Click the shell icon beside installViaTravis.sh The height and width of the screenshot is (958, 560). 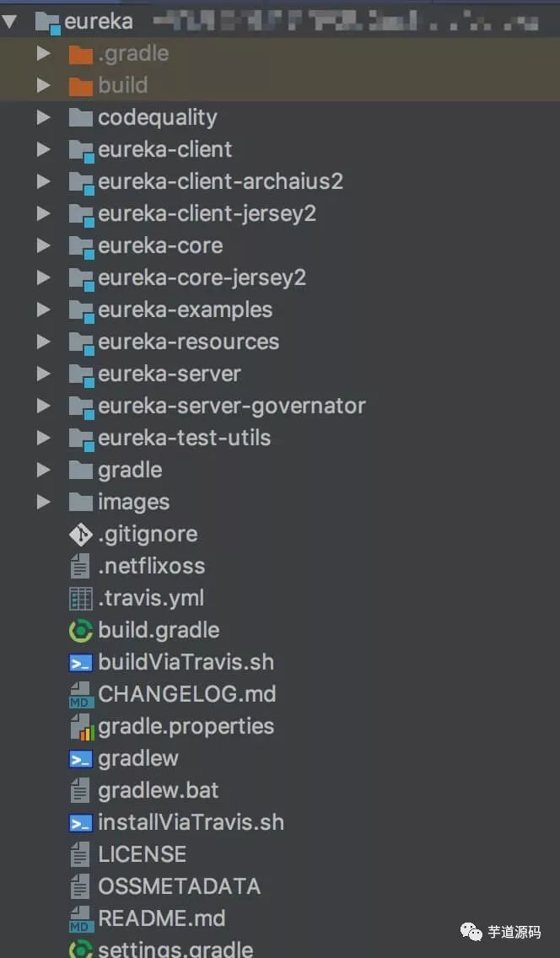coord(81,824)
